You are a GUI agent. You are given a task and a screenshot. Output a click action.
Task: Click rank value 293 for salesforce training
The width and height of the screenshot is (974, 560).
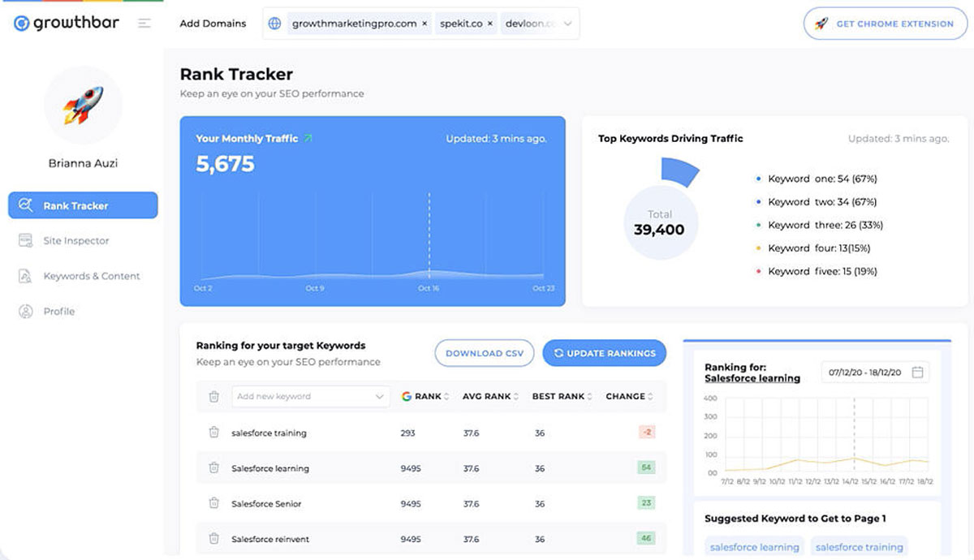tap(408, 433)
